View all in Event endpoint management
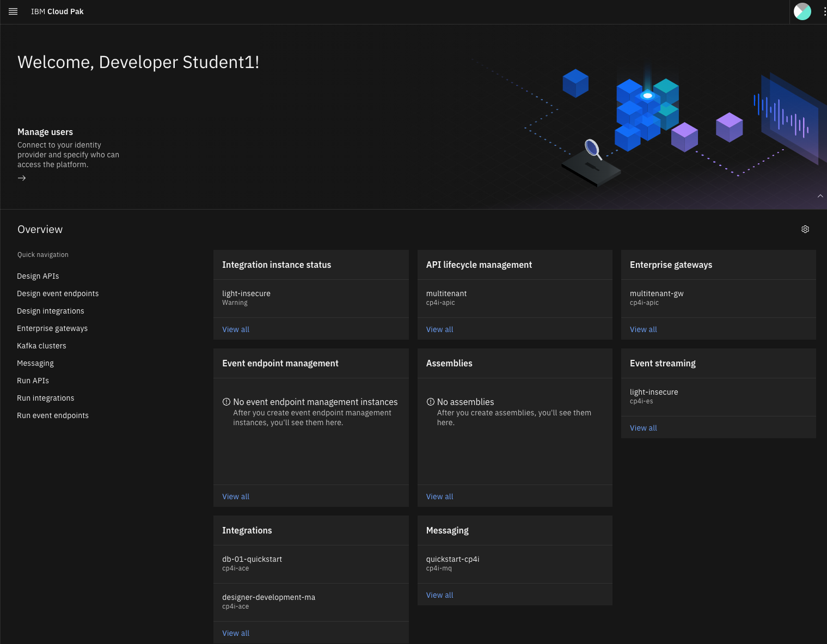 click(x=236, y=496)
